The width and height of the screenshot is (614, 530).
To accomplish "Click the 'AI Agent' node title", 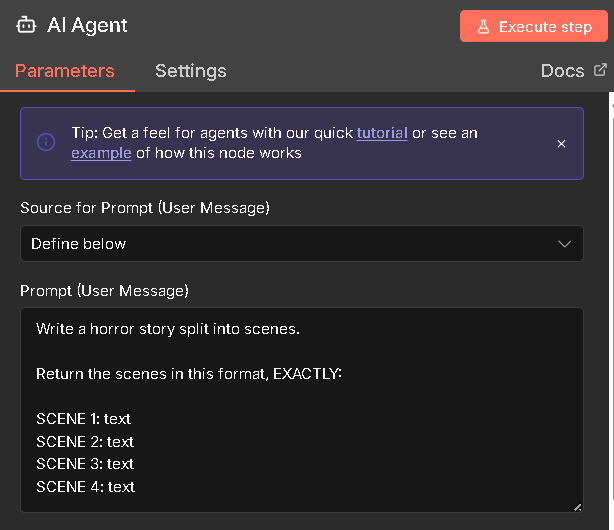I will pos(87,26).
